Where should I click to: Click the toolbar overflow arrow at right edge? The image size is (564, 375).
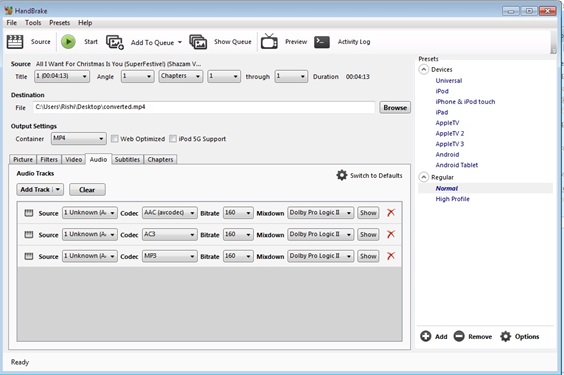553,51
